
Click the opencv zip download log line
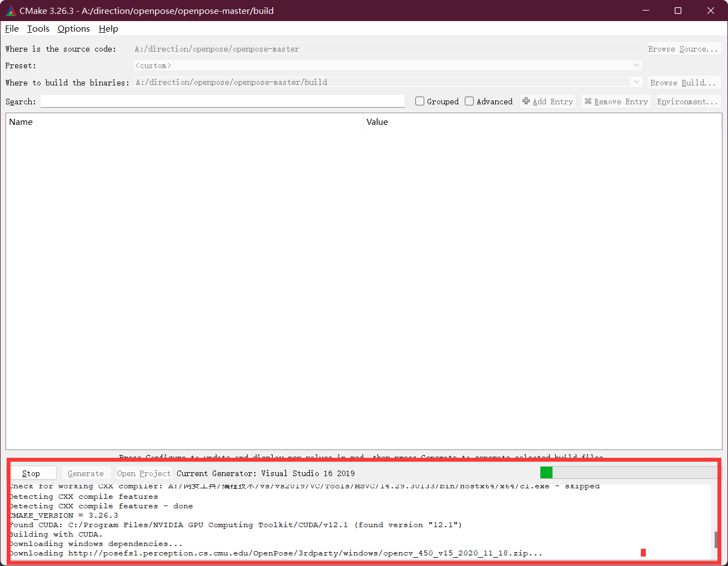click(x=275, y=553)
